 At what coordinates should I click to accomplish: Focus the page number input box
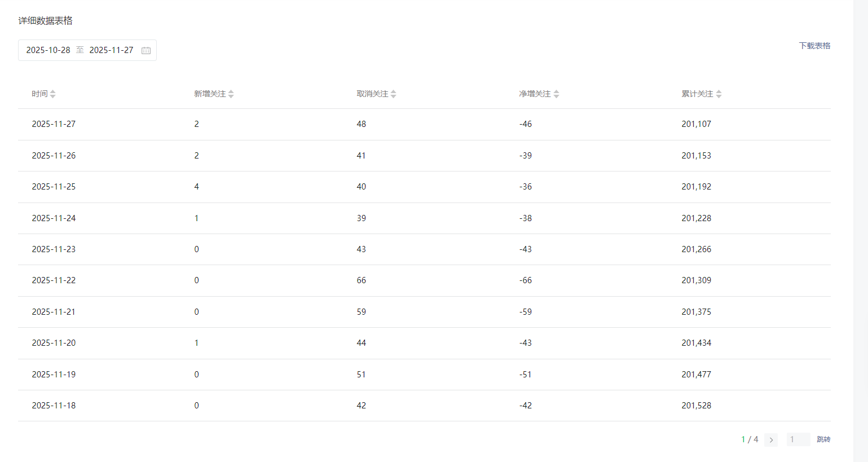[x=798, y=439]
